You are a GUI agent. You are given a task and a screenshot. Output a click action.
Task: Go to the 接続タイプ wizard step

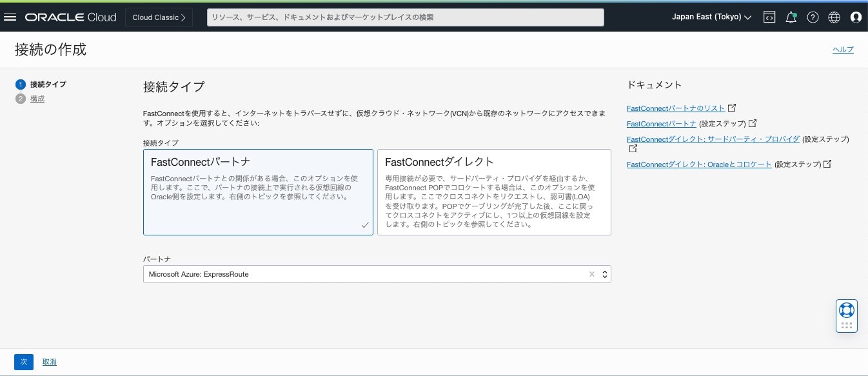[x=48, y=84]
